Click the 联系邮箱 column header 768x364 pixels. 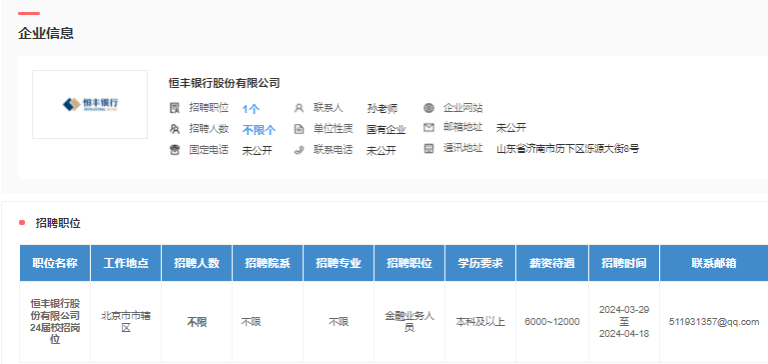714,263
